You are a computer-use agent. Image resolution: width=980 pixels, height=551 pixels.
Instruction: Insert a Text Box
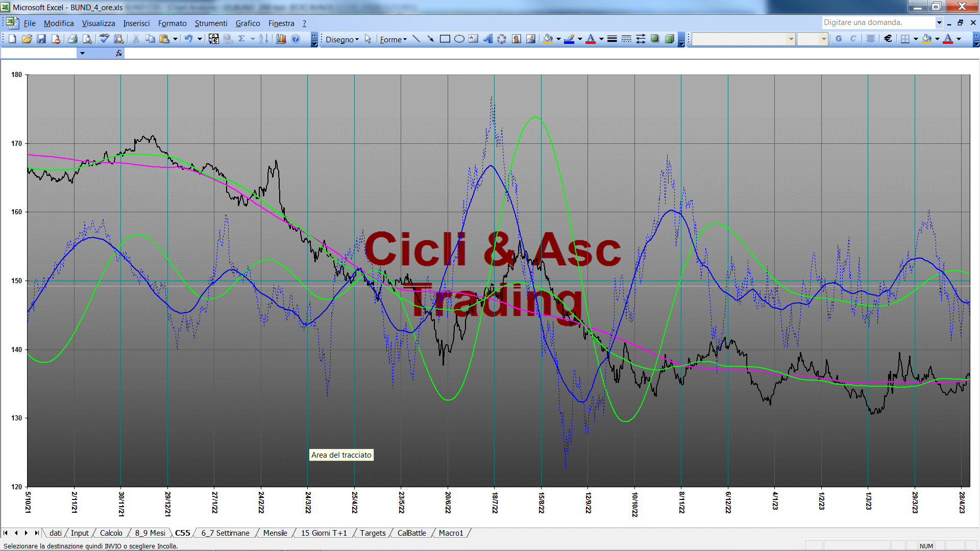[x=474, y=39]
